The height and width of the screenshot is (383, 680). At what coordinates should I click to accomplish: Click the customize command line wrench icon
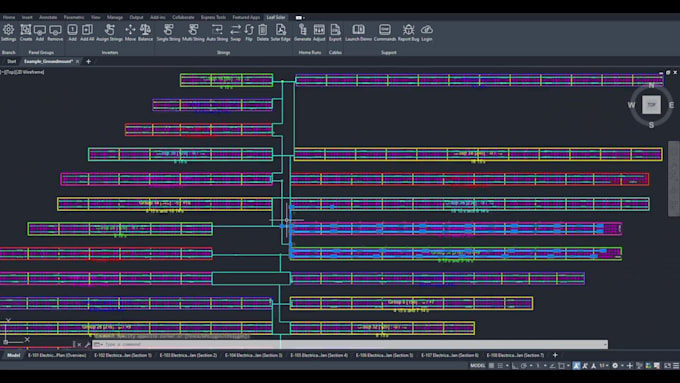(87, 344)
